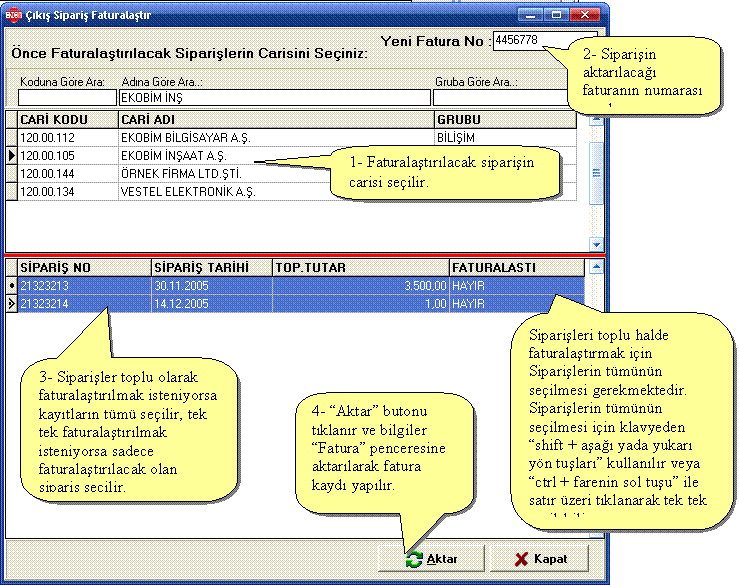The image size is (739, 585).
Task: Click the TOP.TUTAR column header
Action: click(361, 267)
